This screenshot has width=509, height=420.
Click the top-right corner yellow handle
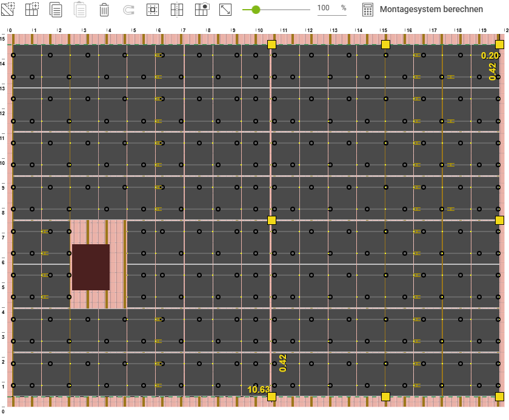pos(499,44)
